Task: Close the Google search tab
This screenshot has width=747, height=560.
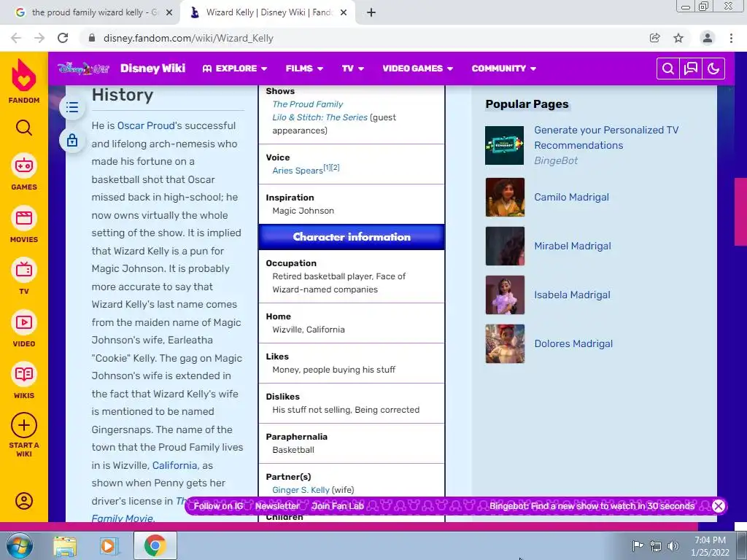Action: pos(169,13)
